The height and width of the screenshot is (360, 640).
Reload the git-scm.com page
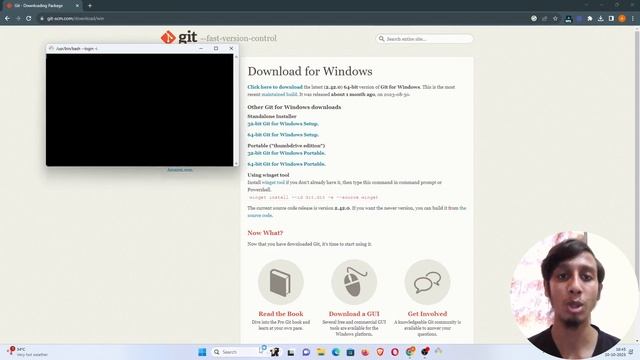[29, 18]
